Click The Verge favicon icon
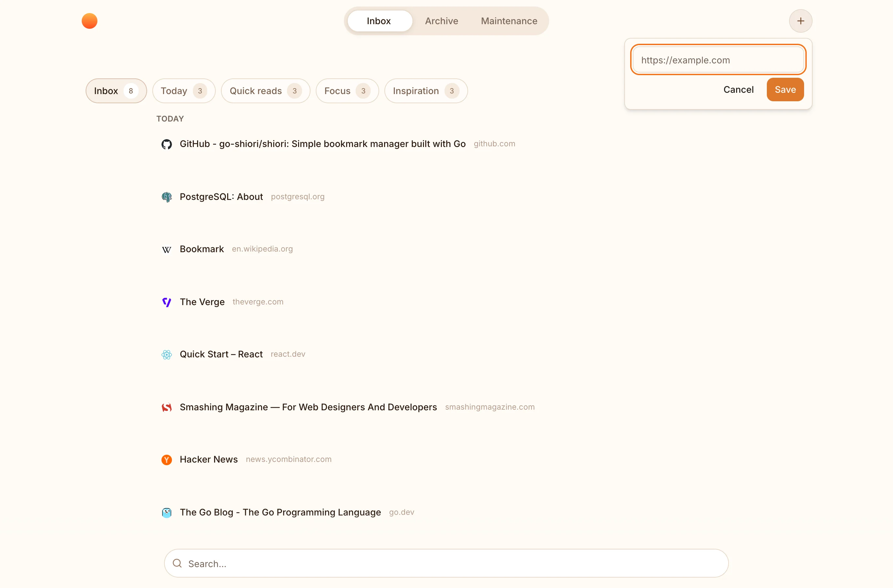The image size is (893, 588). point(167,302)
